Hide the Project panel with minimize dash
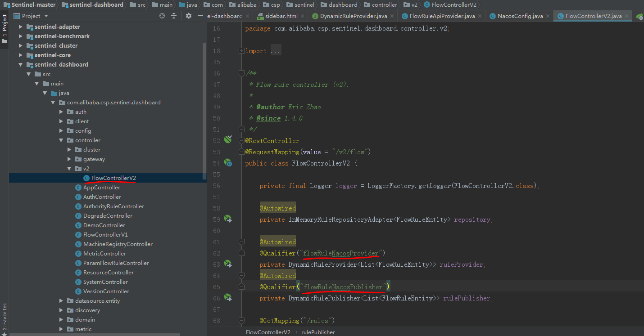 pos(200,16)
